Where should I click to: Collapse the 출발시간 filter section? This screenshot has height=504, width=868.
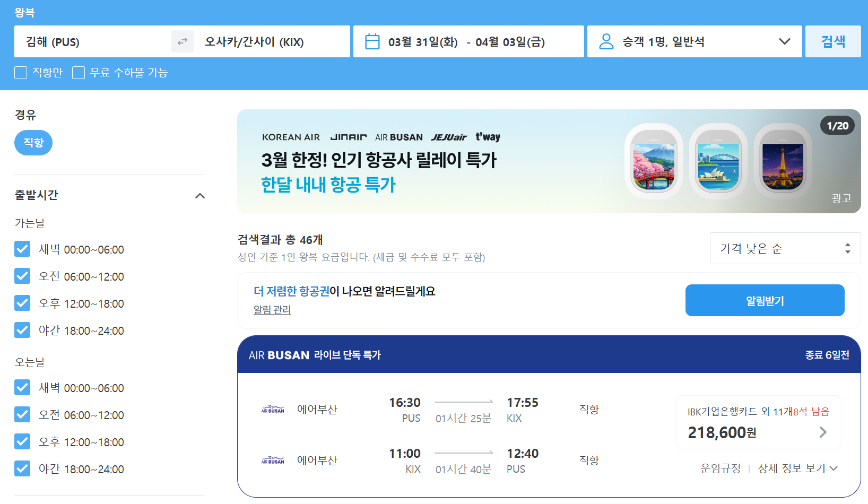200,195
